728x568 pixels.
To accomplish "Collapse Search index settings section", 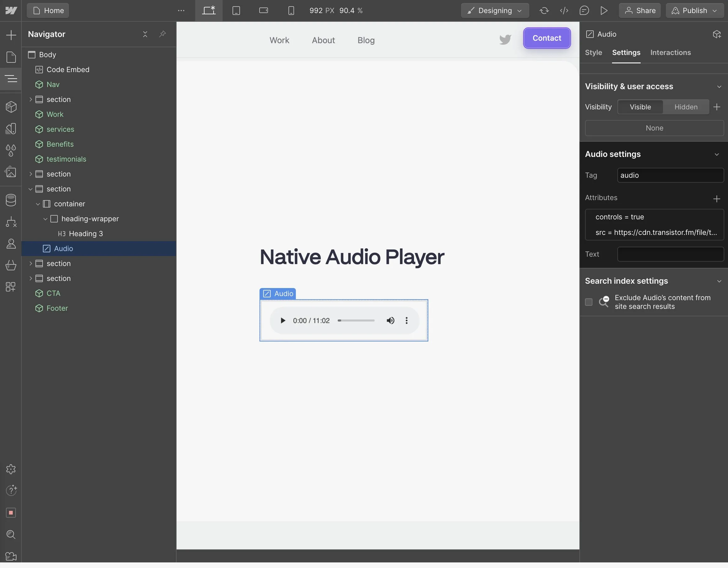I will 719,281.
